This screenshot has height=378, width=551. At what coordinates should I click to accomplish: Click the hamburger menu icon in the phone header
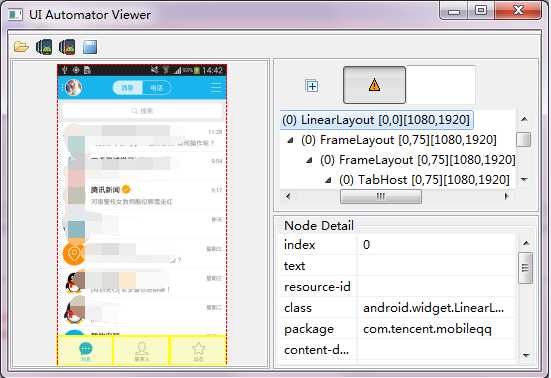pyautogui.click(x=216, y=87)
